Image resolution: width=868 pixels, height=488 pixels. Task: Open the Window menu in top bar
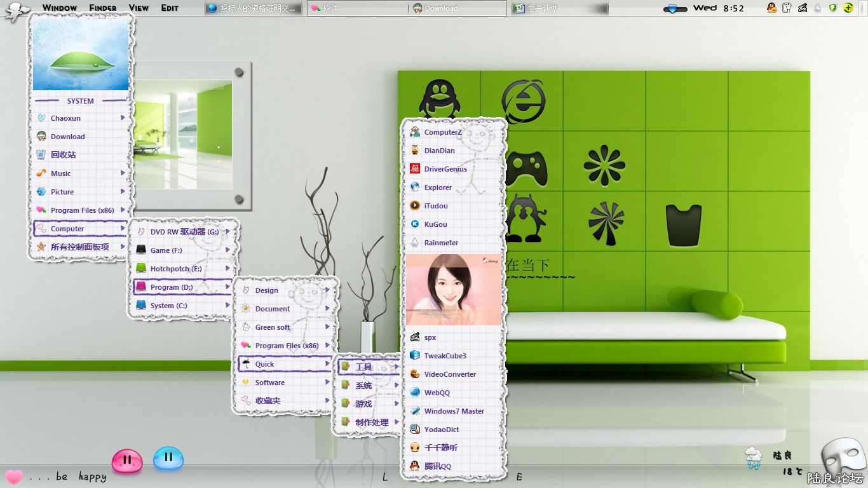tap(60, 8)
